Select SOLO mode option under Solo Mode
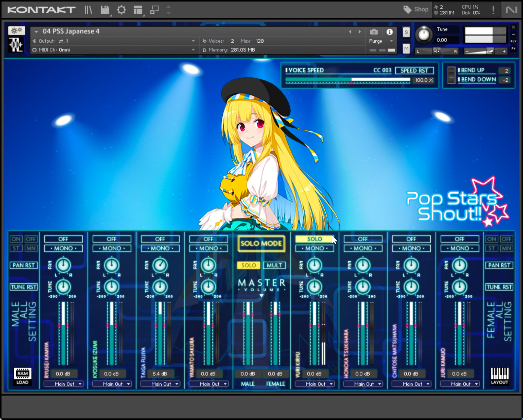Image resolution: width=523 pixels, height=420 pixels. pos(248,265)
